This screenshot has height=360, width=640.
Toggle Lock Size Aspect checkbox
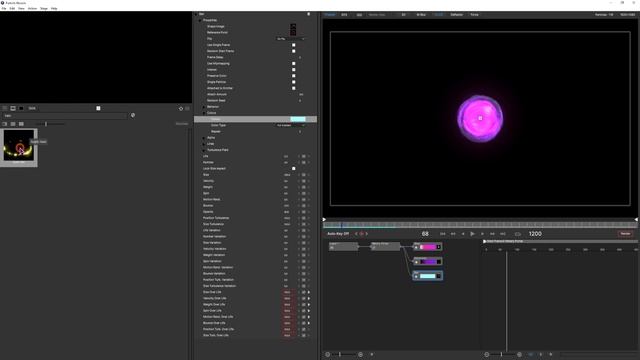pos(293,169)
